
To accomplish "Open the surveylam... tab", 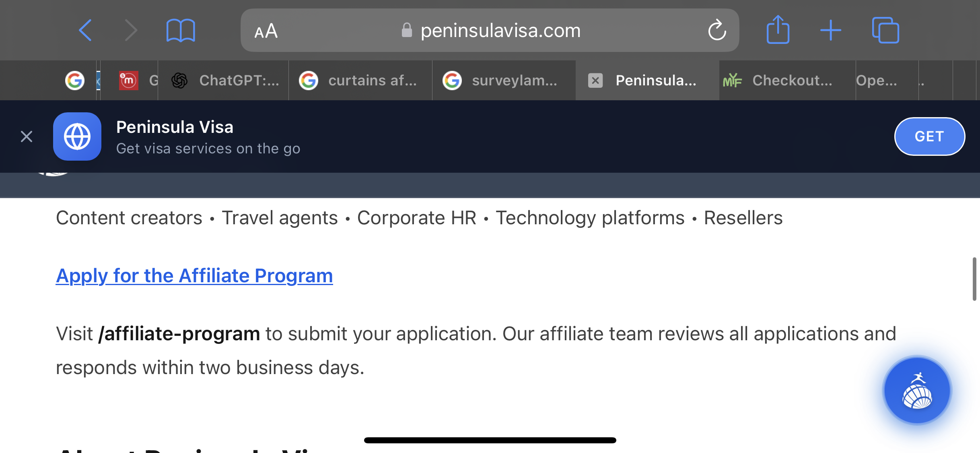I will pyautogui.click(x=504, y=81).
